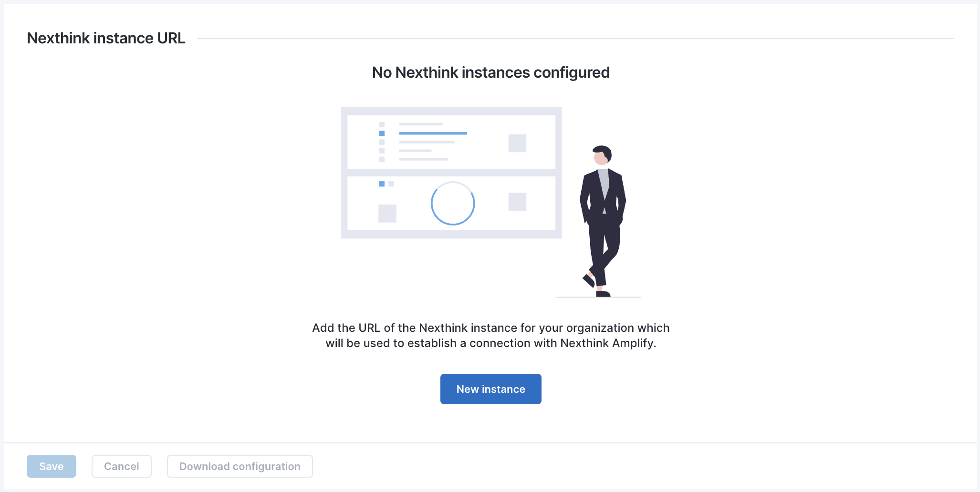The height and width of the screenshot is (492, 980).
Task: Cancel the configuration changes
Action: coord(121,466)
